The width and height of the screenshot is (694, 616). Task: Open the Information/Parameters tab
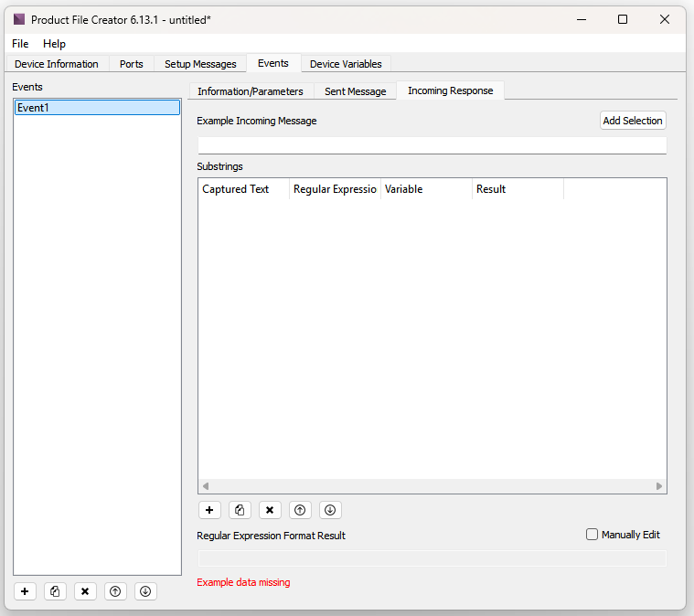click(x=251, y=91)
